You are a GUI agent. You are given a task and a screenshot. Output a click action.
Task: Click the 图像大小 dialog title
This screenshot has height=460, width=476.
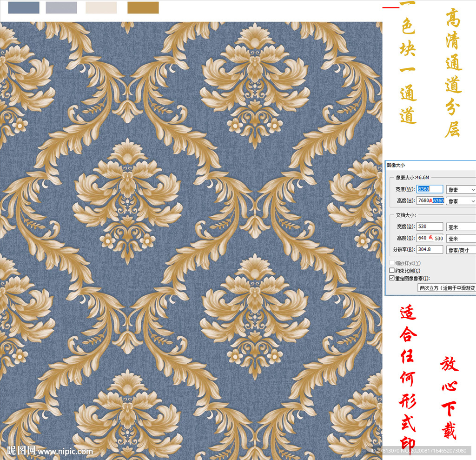pos(396,165)
